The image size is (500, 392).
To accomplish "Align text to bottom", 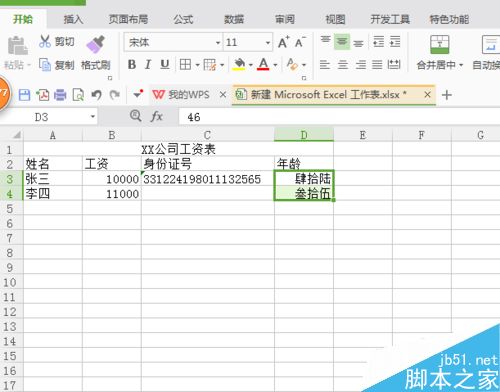I will [358, 43].
